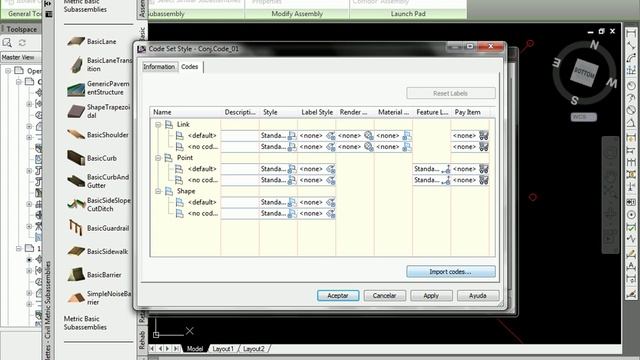Collapse the Link category node
This screenshot has height=360, width=640.
point(158,124)
